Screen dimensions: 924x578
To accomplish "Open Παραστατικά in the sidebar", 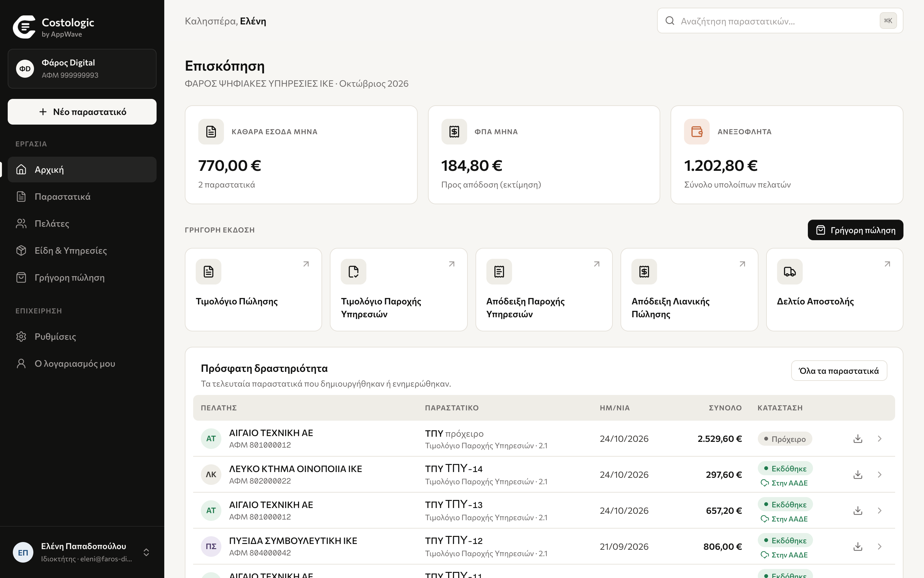I will (82, 197).
